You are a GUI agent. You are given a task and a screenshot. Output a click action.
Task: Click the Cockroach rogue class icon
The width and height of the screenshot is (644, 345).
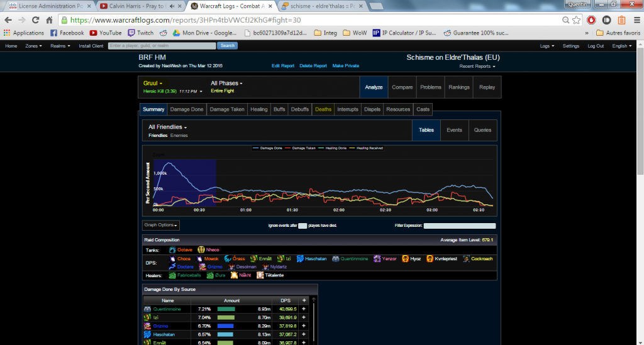[466, 259]
